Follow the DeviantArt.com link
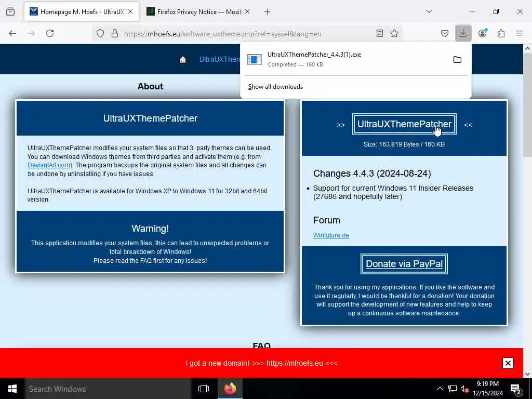Viewport: 532px width, 399px height. 49,165
